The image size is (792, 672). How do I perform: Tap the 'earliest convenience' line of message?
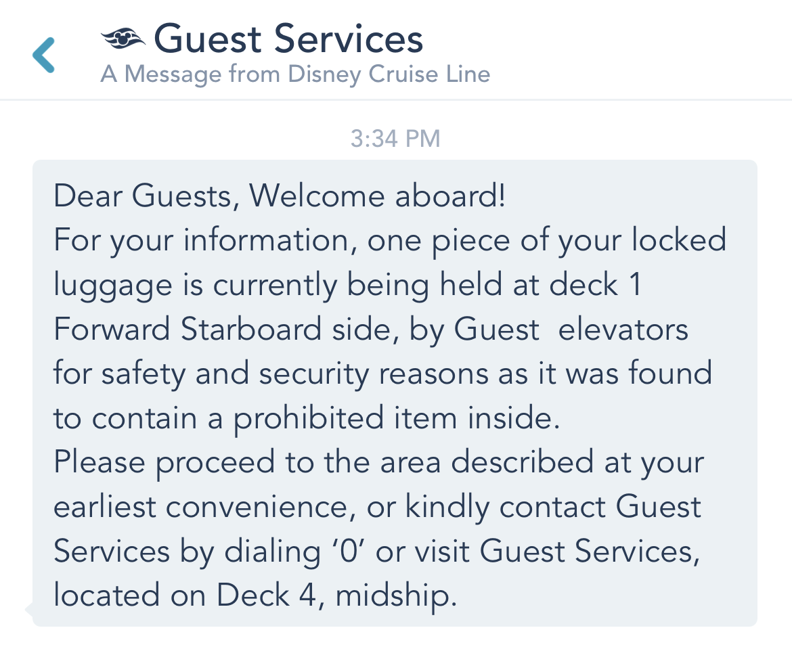[x=201, y=507]
